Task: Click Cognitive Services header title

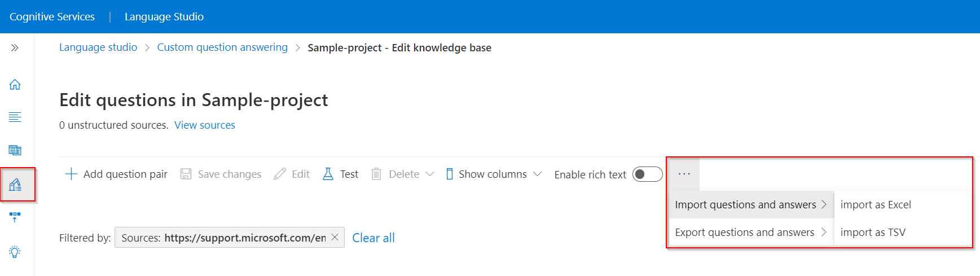Action: click(x=52, y=16)
